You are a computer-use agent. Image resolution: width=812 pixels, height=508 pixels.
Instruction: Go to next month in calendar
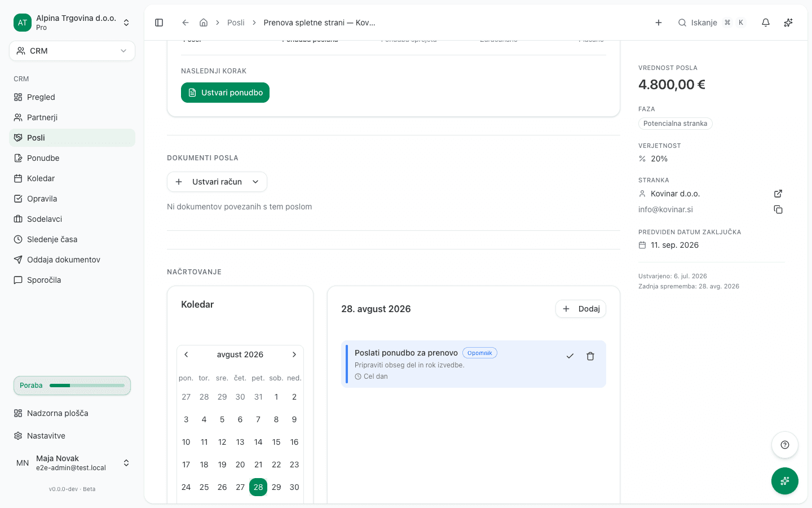pyautogui.click(x=294, y=354)
